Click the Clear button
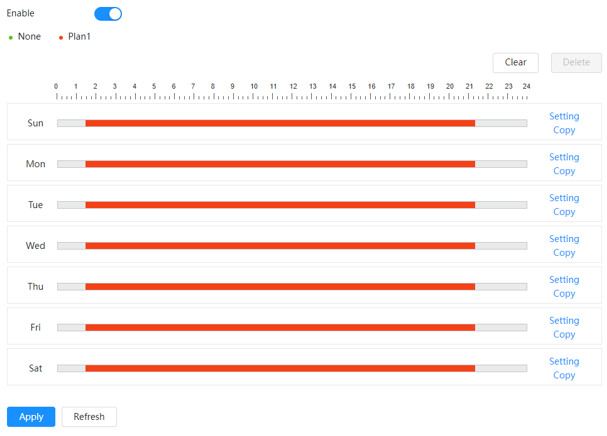The image size is (607, 436). [515, 62]
